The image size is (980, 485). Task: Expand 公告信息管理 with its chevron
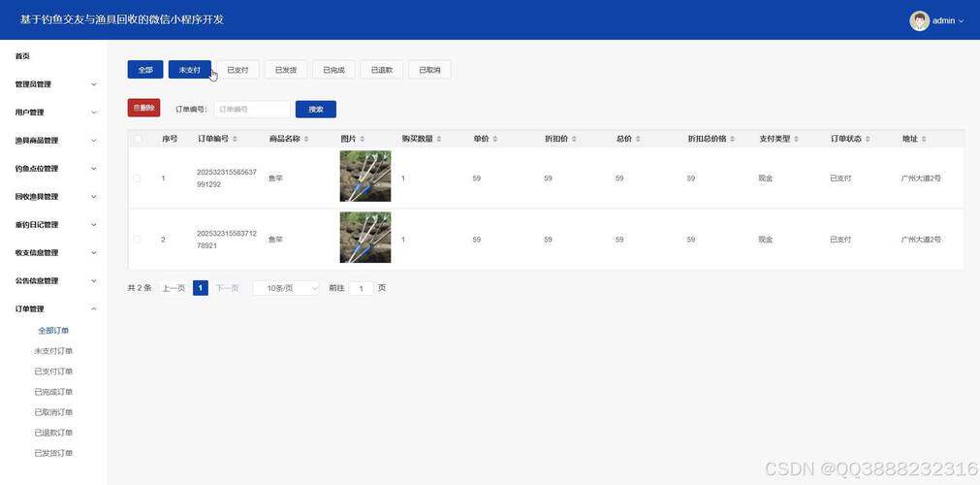coord(94,281)
